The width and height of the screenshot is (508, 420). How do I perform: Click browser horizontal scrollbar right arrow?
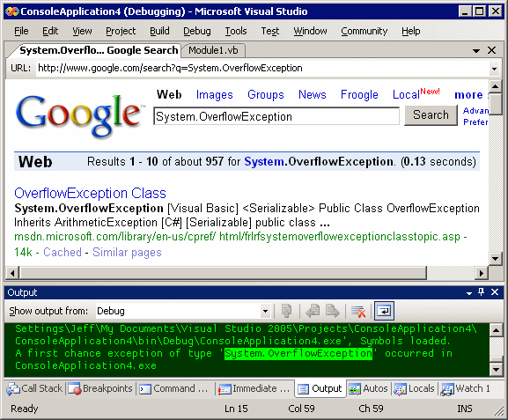[x=482, y=273]
